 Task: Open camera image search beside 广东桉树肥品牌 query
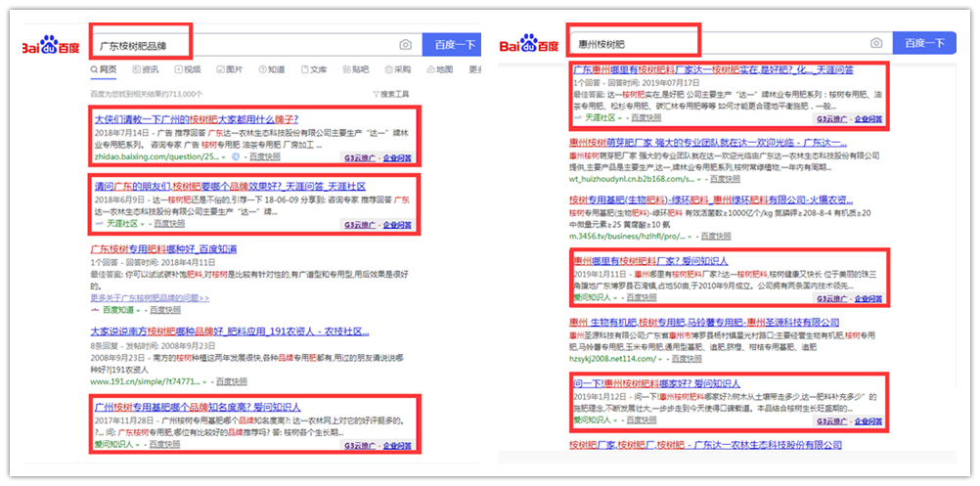406,44
